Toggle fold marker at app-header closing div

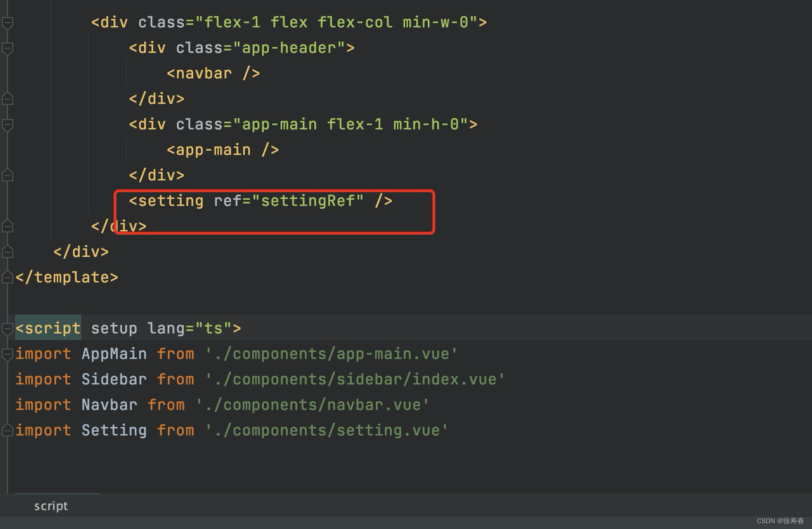[x=7, y=99]
